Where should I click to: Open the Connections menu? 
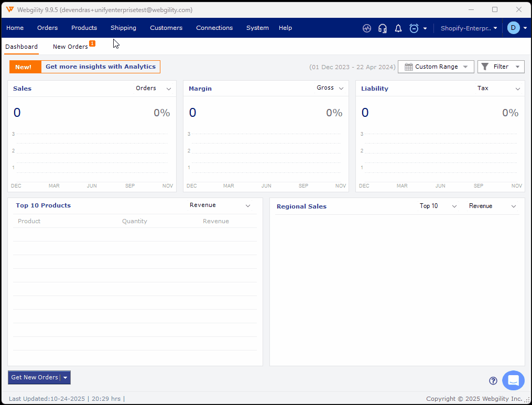[214, 28]
